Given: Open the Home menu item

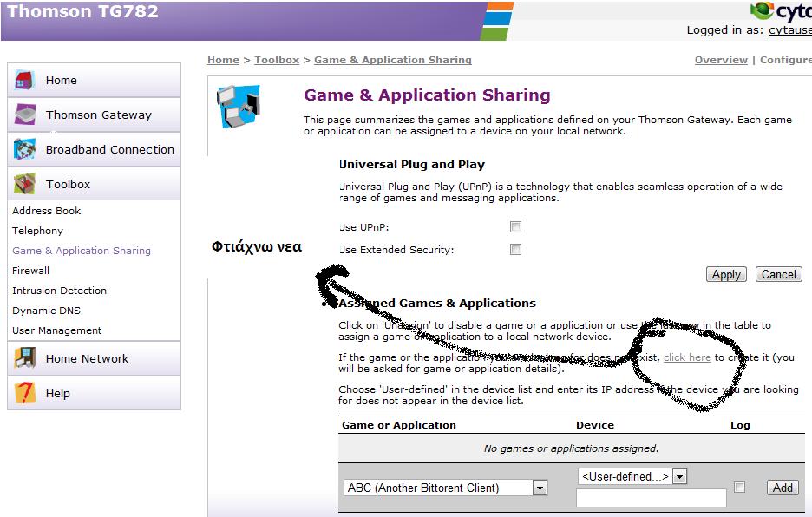Looking at the screenshot, I should (x=95, y=80).
